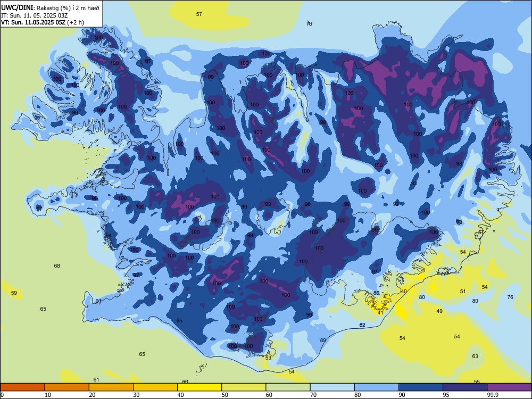Click the humidity value 92 on the map
The image size is (532, 399).
396,204
